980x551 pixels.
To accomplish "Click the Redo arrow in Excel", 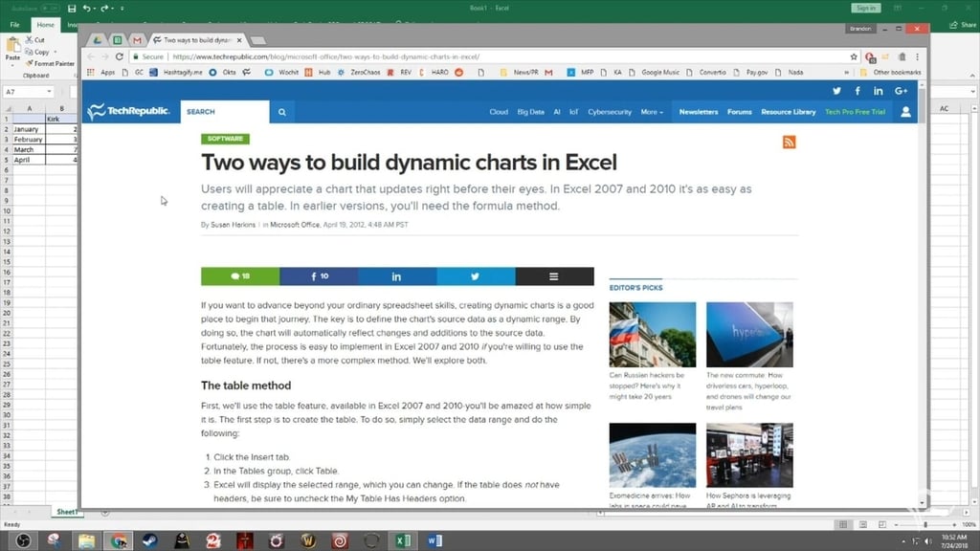I will tap(104, 9).
